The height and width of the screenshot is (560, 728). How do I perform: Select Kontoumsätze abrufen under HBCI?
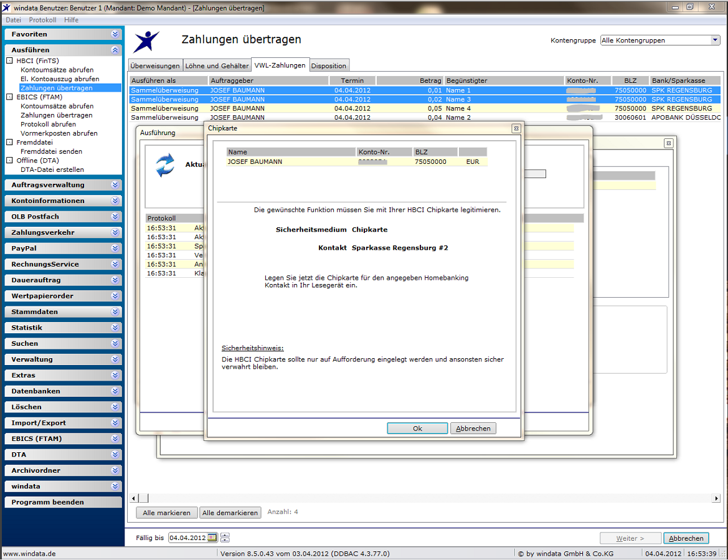click(x=57, y=70)
